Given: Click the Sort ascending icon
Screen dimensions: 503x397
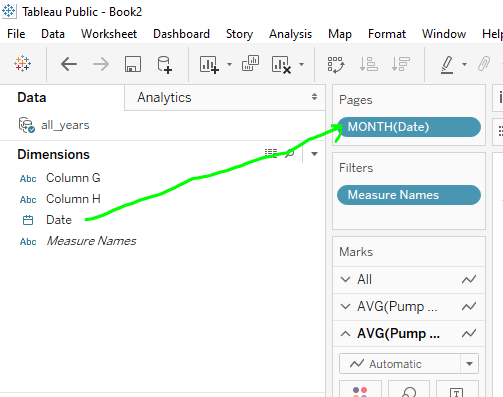Looking at the screenshot, I should tap(368, 64).
